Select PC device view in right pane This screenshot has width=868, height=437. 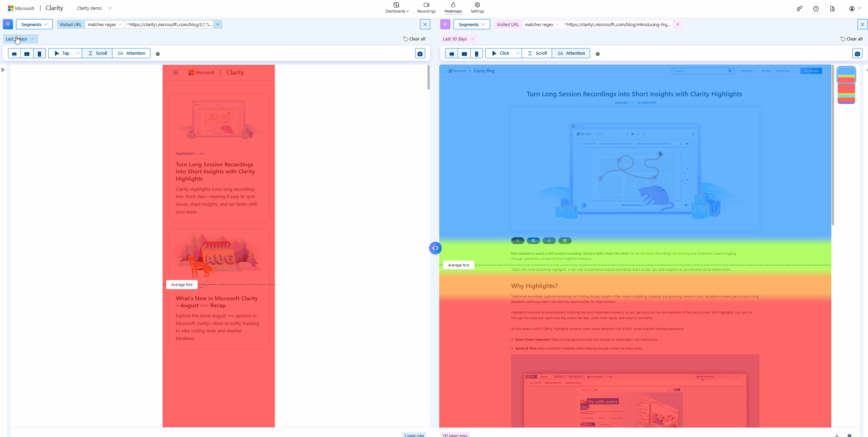[x=452, y=53]
